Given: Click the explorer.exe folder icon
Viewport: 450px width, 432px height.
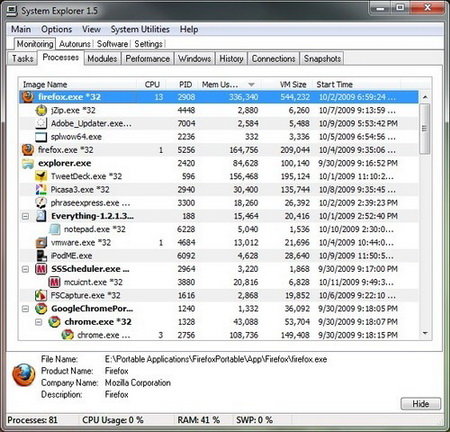Looking at the screenshot, I should [28, 163].
